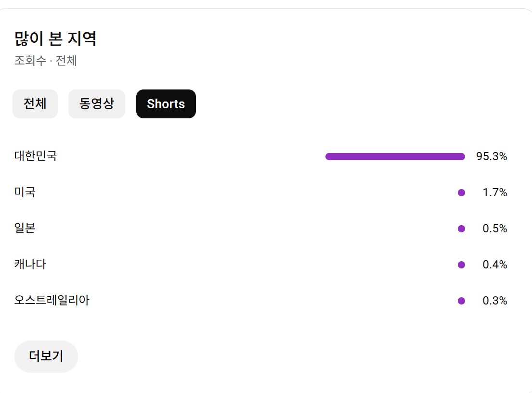Click the 0.5% value
Image resolution: width=532 pixels, height=393 pixels.
495,228
